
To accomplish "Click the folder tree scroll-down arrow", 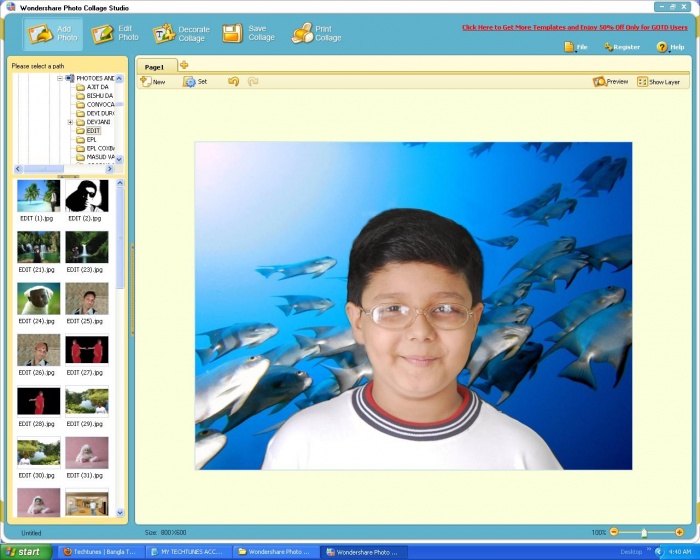I will pos(119,159).
